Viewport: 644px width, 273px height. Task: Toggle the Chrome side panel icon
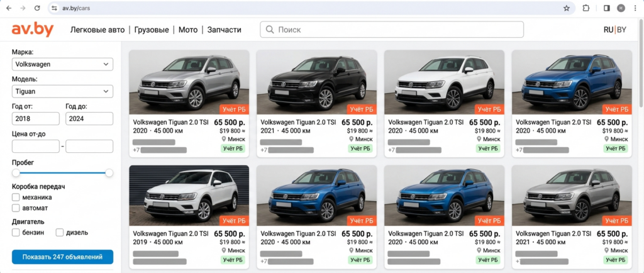tap(607, 8)
